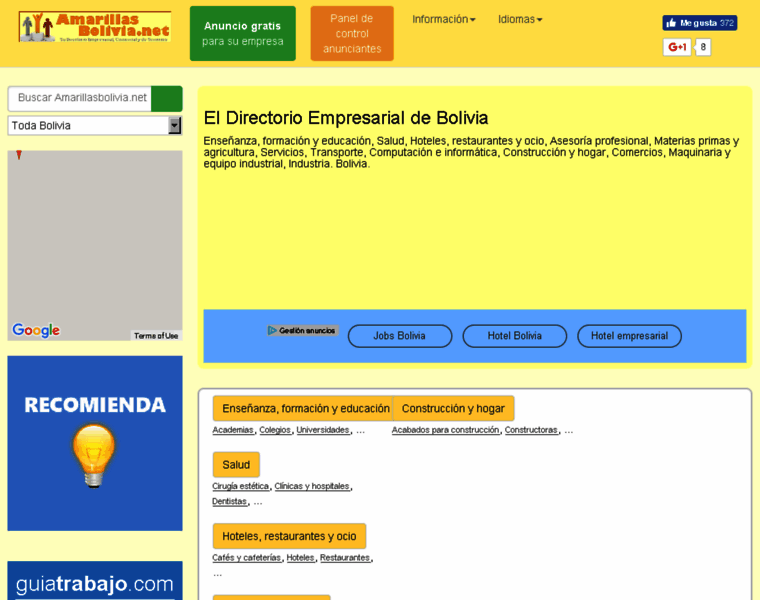Click Terms of Use on the map

click(x=156, y=336)
